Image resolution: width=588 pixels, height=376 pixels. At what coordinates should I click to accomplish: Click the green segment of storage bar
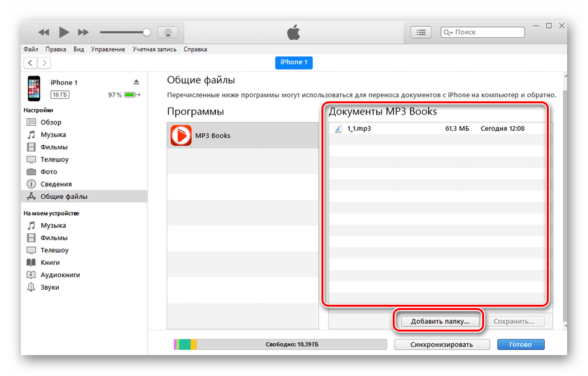click(x=184, y=345)
